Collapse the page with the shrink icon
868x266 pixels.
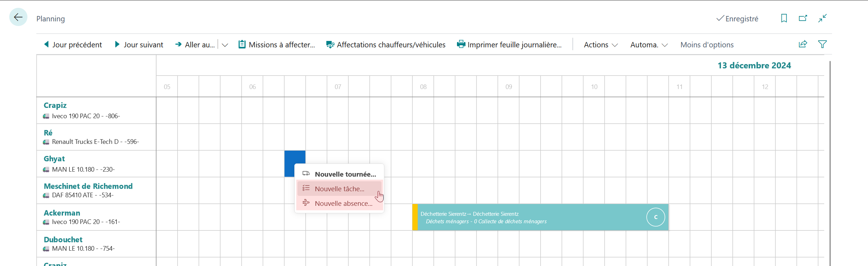tap(822, 18)
